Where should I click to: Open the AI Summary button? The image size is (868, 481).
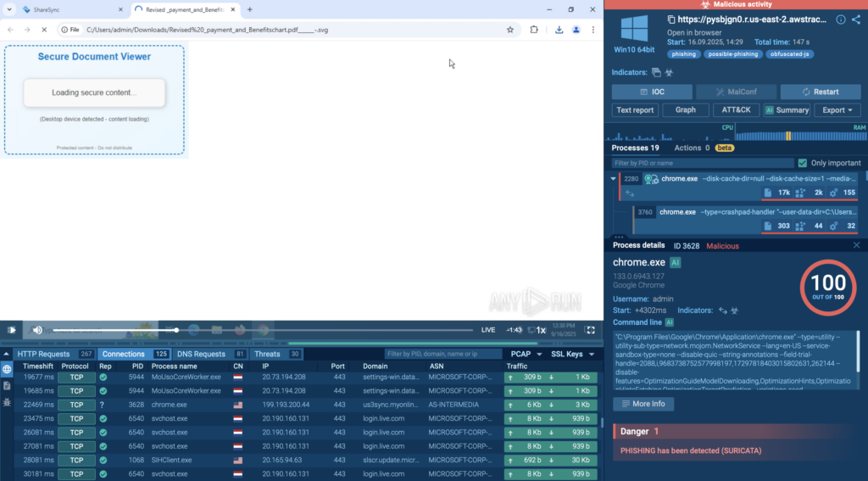coord(787,109)
